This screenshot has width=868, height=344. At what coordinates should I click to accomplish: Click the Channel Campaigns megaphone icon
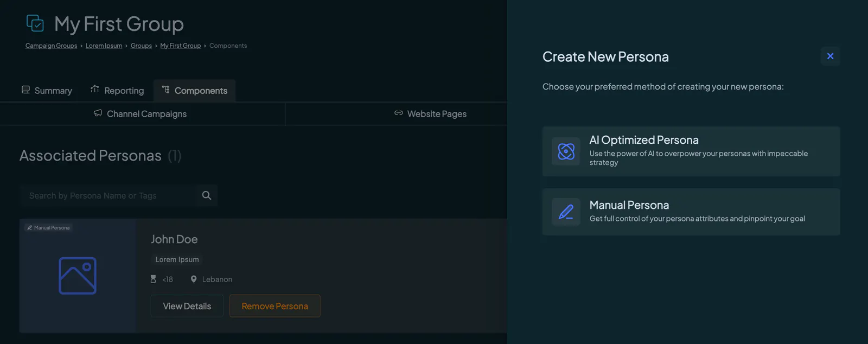pyautogui.click(x=98, y=113)
